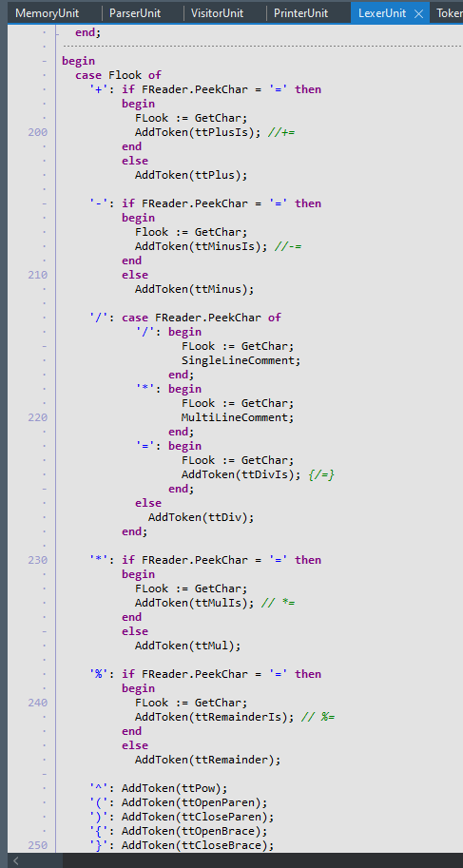
Task: Open the VisitorUnit tab
Action: point(218,13)
